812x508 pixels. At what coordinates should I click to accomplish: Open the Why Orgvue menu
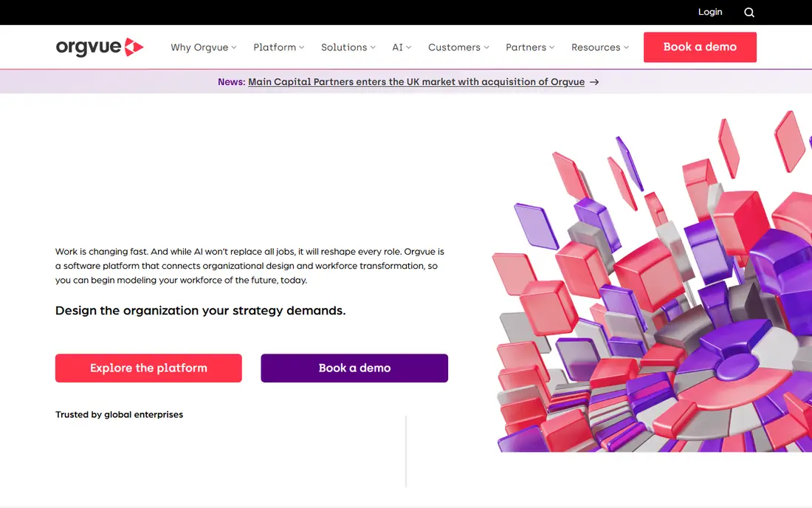(x=203, y=47)
